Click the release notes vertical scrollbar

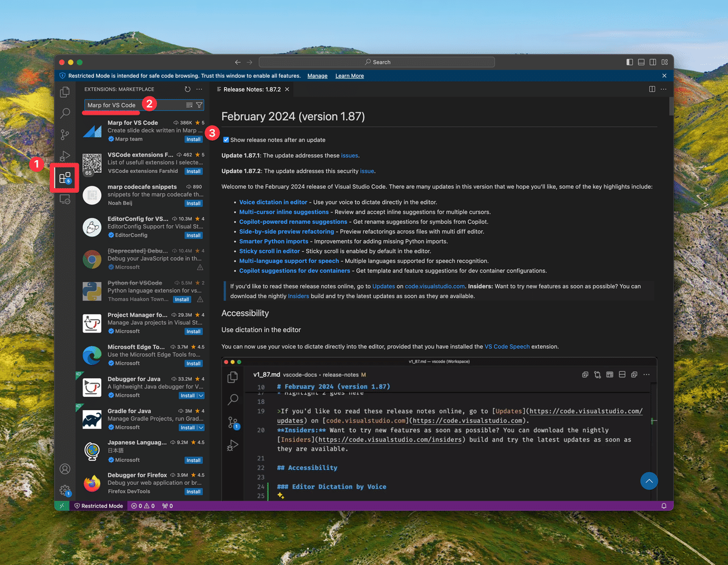pos(671,106)
